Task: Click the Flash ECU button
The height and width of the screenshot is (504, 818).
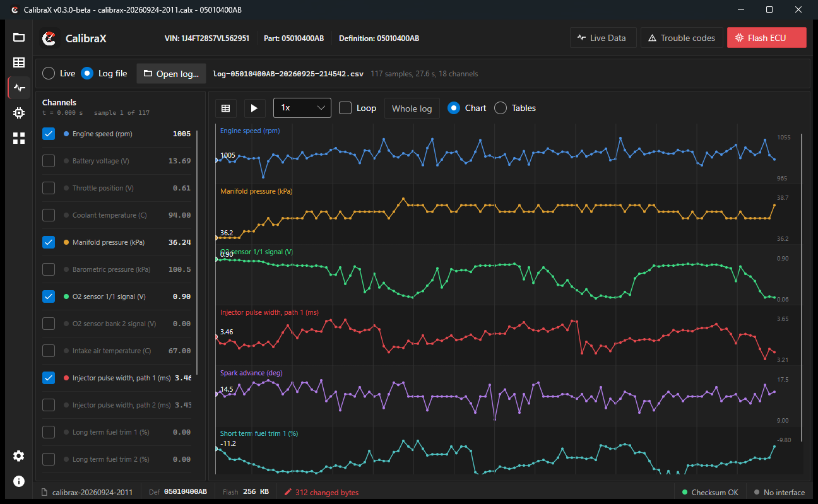Action: 767,38
